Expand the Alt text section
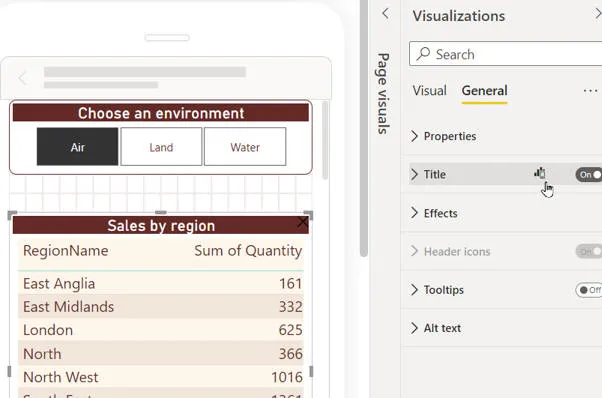 414,328
